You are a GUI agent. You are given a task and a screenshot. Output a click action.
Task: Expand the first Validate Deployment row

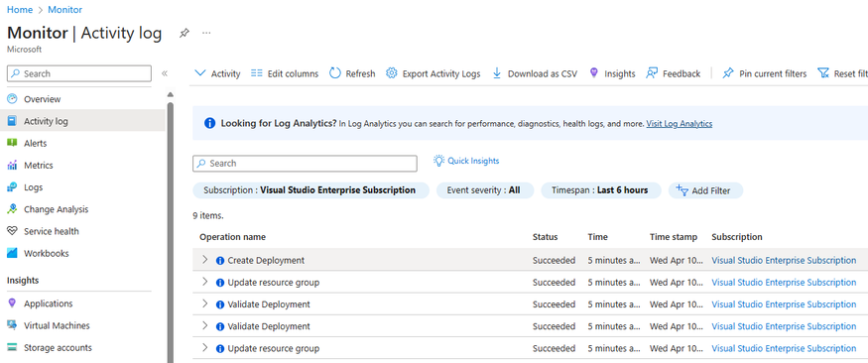(x=204, y=303)
